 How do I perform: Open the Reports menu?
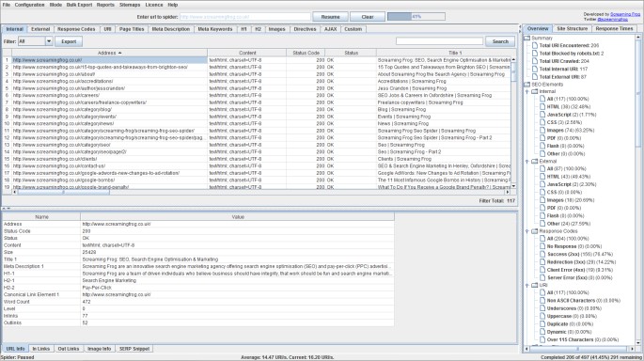pyautogui.click(x=105, y=5)
